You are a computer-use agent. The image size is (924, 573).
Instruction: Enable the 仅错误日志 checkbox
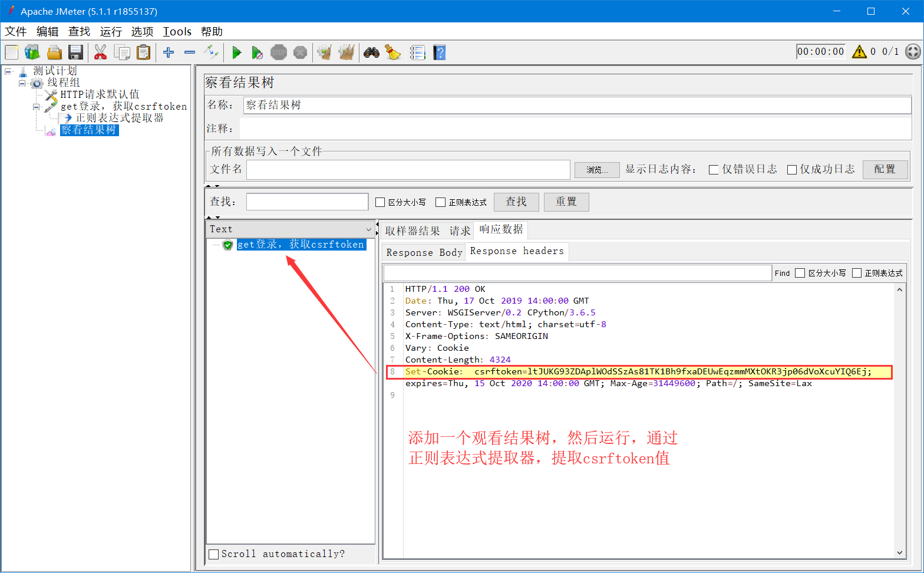tap(714, 170)
